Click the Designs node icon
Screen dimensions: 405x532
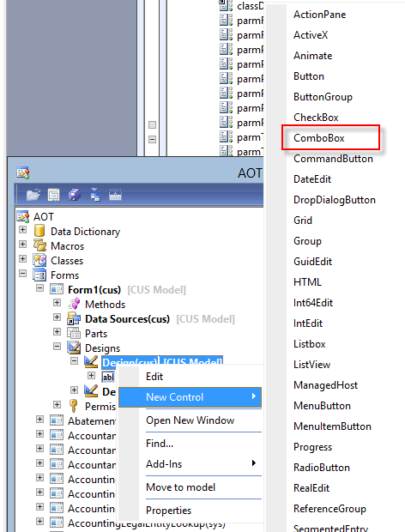74,348
